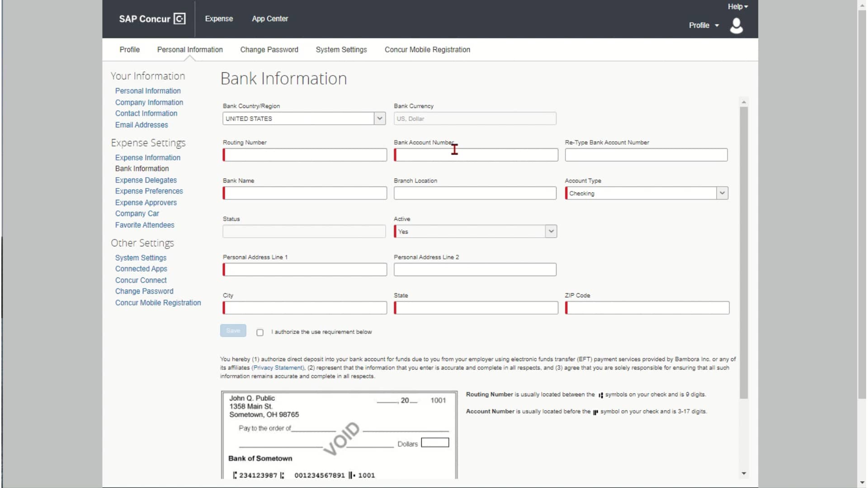
Task: Click the scrollbar down arrow
Action: 744,474
